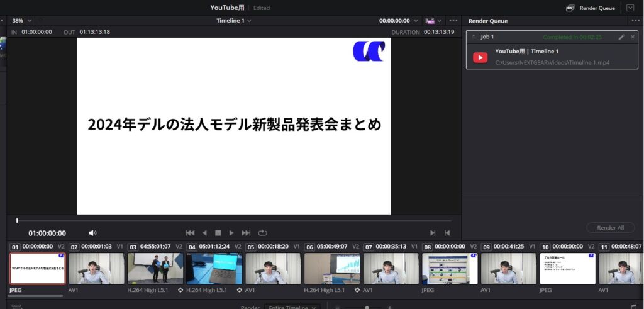Remove Job 1 from the render queue

click(633, 37)
